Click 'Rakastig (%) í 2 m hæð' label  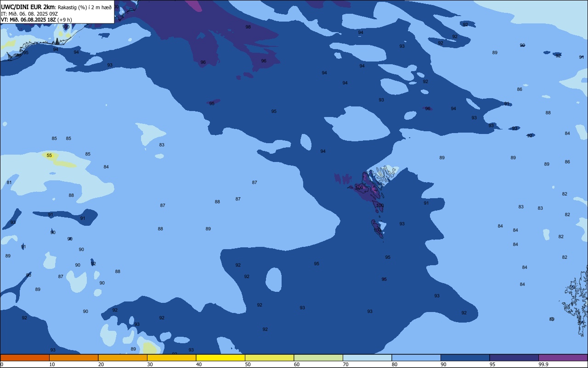[x=85, y=7]
